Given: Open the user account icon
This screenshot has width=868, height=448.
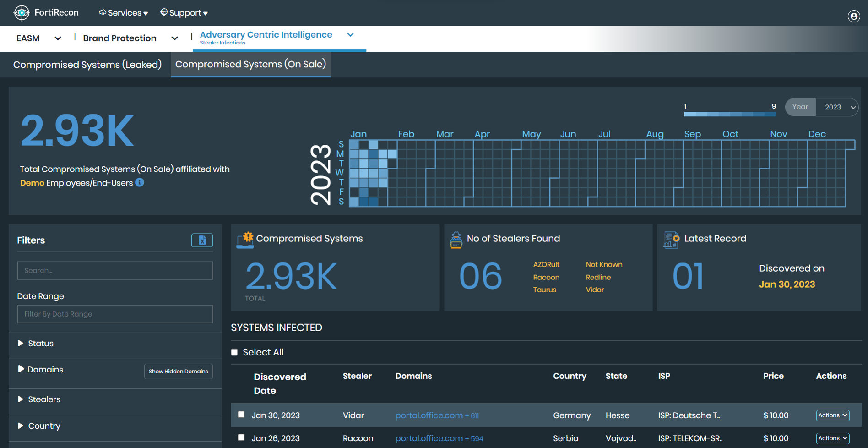Looking at the screenshot, I should click(x=853, y=16).
